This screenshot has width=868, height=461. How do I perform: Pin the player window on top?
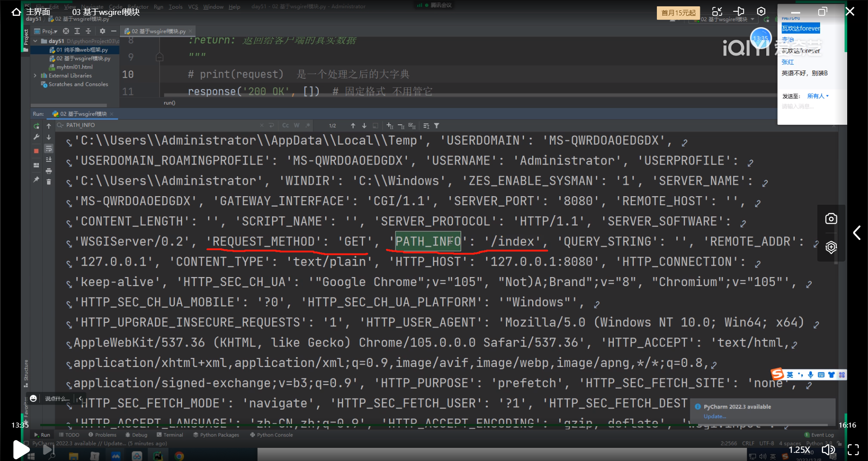(739, 11)
